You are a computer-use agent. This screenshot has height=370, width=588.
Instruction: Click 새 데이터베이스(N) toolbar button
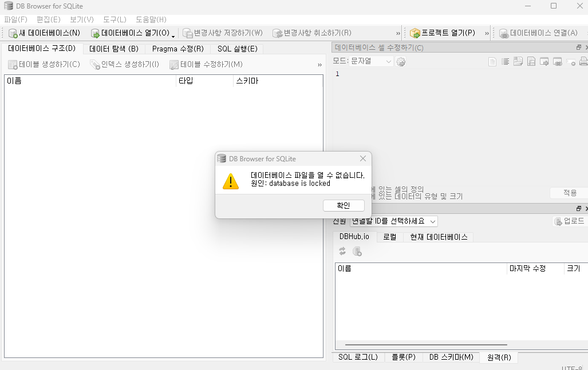44,33
